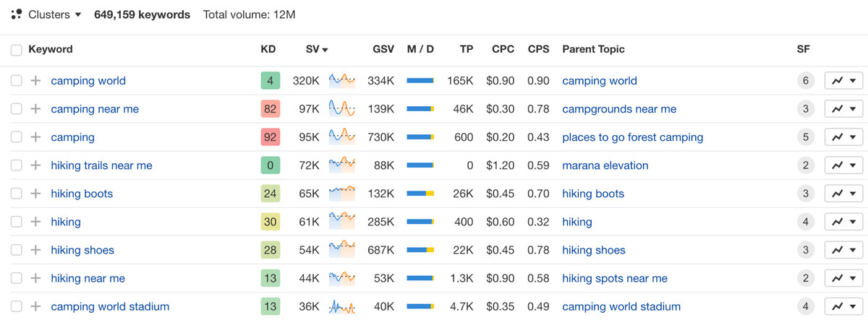The width and height of the screenshot is (868, 320).
Task: Check the hiking trails near me checkbox
Action: [x=16, y=165]
